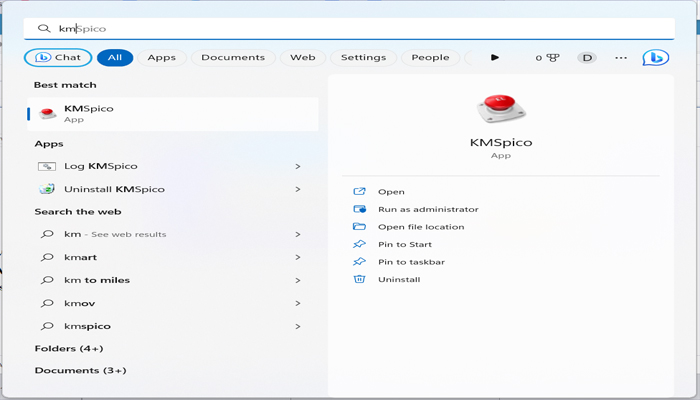The height and width of the screenshot is (400, 700).
Task: Open the three-dots more options menu
Action: pos(621,58)
